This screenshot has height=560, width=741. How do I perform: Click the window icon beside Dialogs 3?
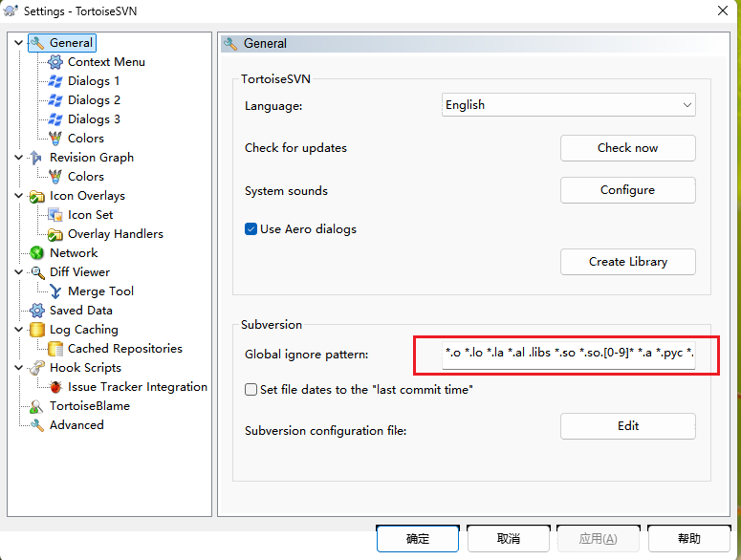pos(55,119)
